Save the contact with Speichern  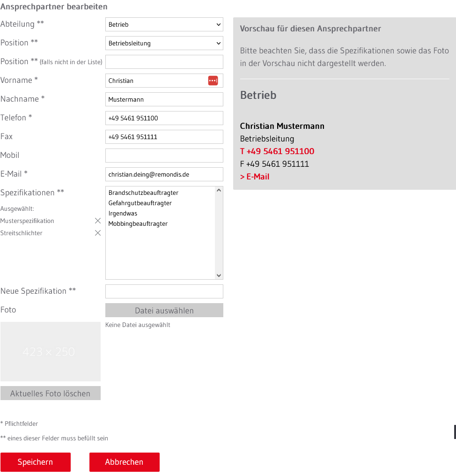point(36,462)
